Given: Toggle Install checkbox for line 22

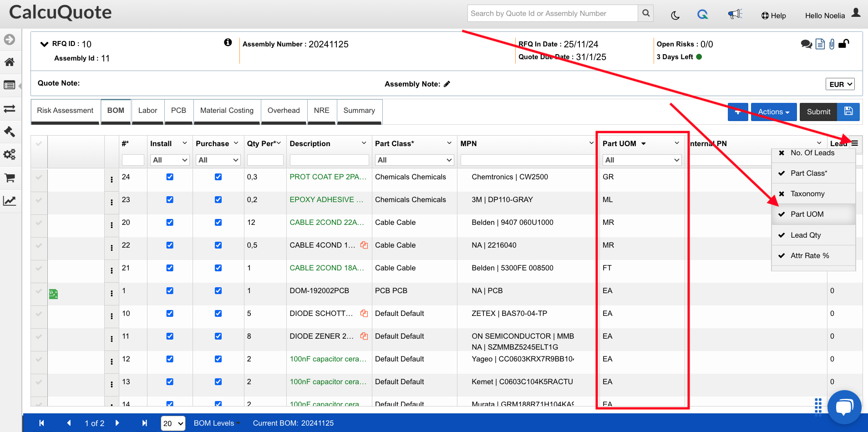Looking at the screenshot, I should click(170, 245).
